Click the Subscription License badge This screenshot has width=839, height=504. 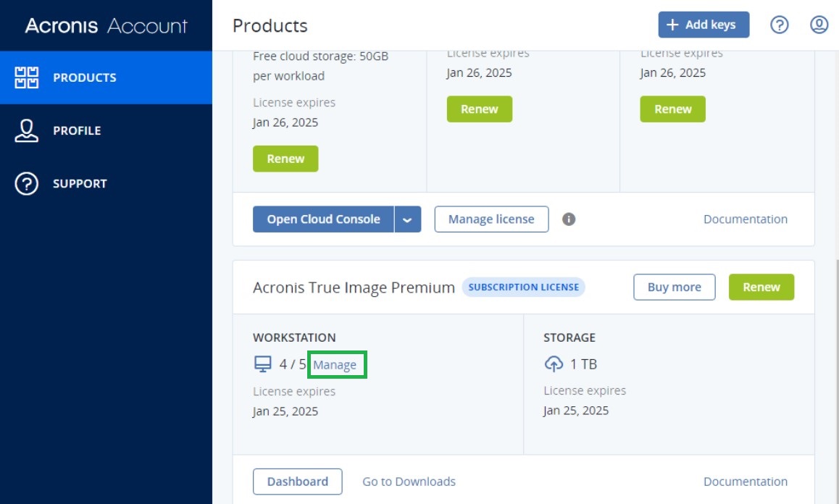524,287
